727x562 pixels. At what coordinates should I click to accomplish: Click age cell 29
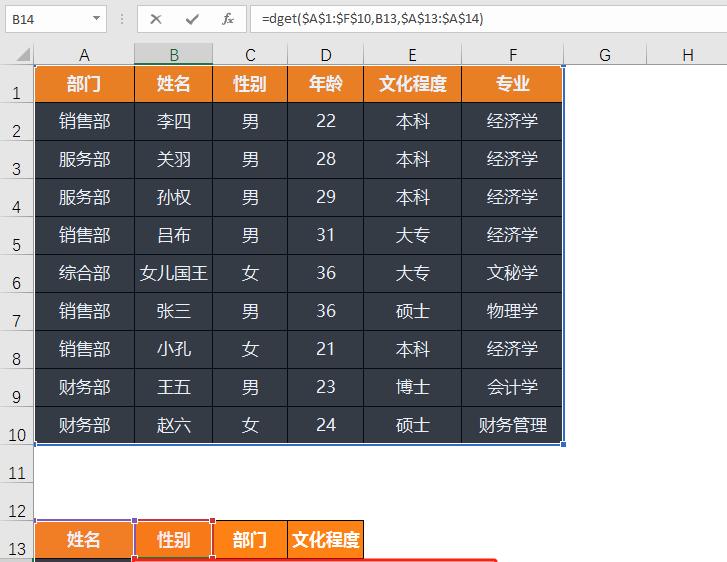pyautogui.click(x=325, y=198)
